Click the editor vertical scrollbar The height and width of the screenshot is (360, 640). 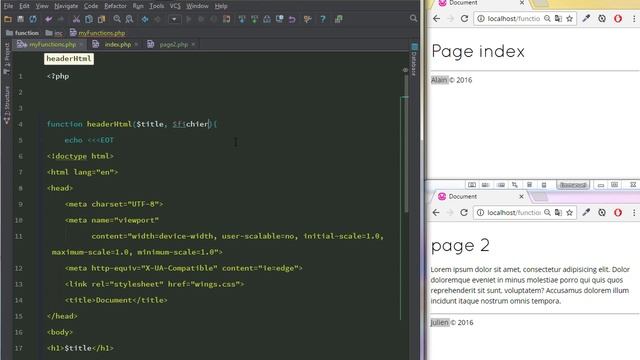point(406,143)
